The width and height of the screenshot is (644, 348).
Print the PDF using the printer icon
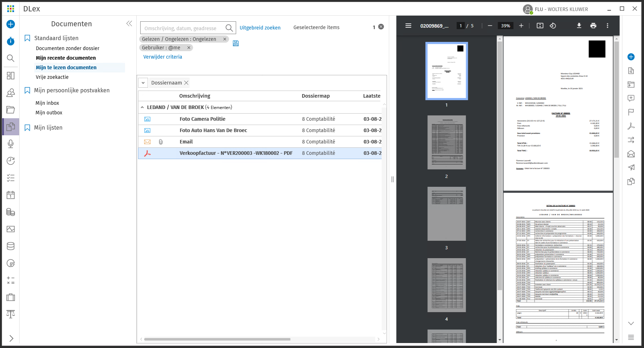593,26
